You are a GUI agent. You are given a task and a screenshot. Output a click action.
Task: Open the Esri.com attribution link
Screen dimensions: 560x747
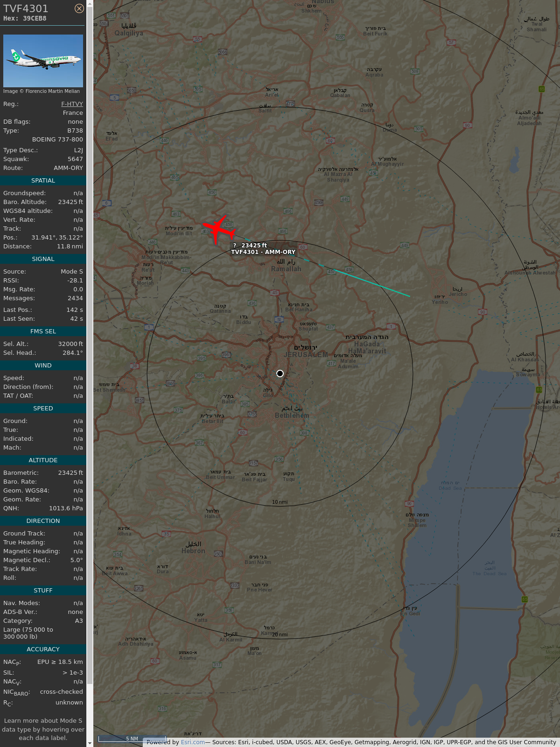point(193,742)
